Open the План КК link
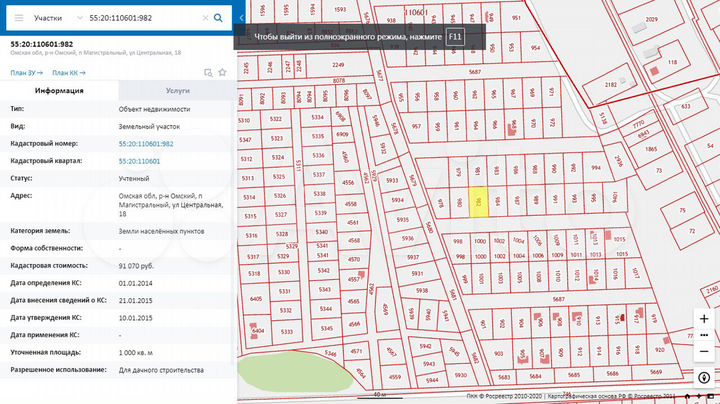720x404 pixels. (68, 73)
